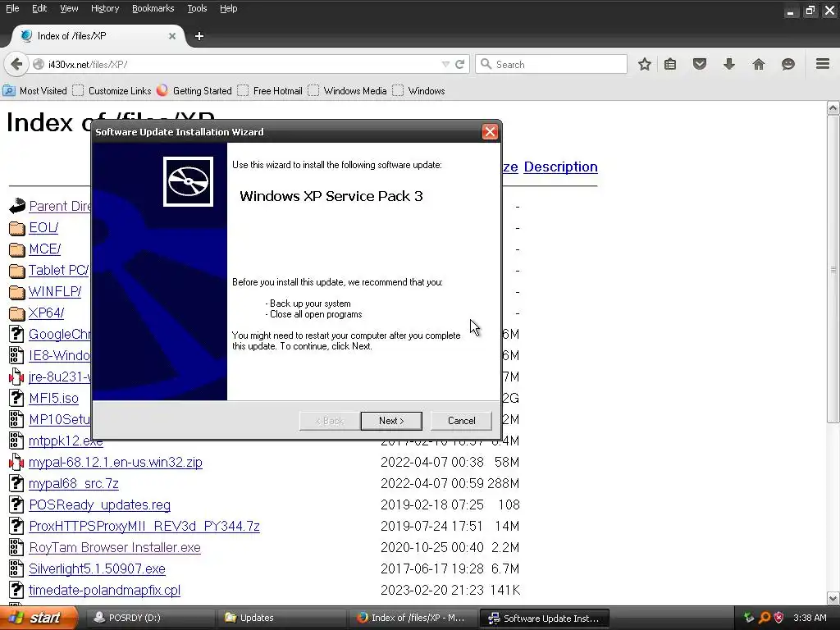Click the WINFLP folder icon
Screen dimensions: 840x630
point(16,292)
